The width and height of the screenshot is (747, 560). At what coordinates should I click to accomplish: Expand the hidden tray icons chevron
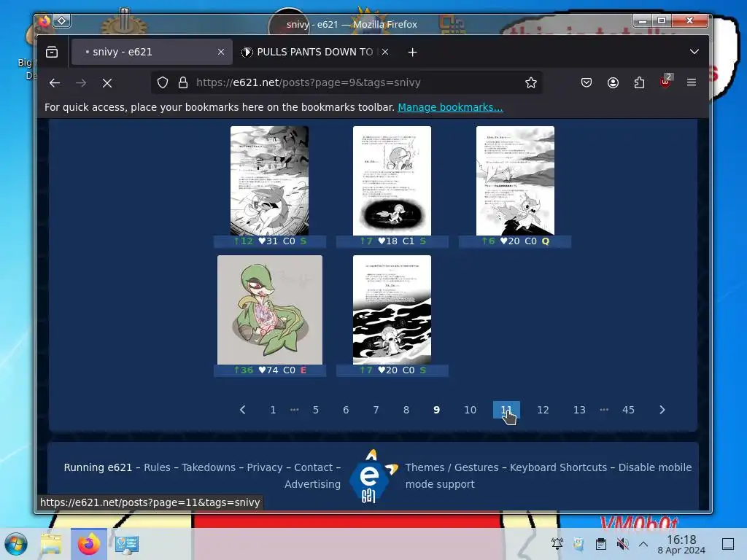click(643, 543)
